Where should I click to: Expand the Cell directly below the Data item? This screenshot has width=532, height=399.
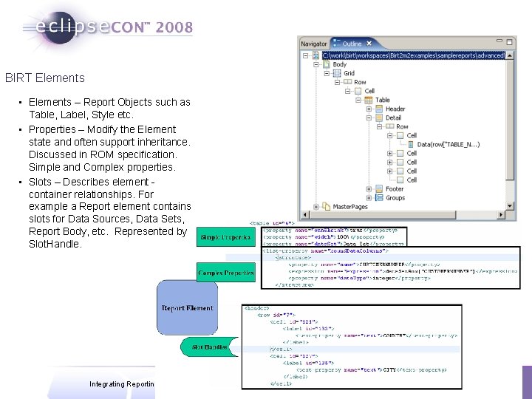click(390, 154)
